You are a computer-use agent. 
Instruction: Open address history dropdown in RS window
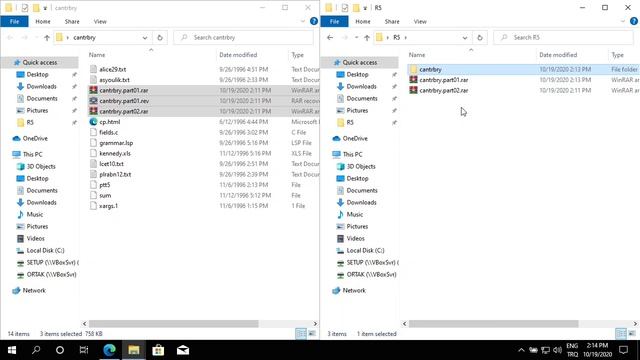point(465,38)
